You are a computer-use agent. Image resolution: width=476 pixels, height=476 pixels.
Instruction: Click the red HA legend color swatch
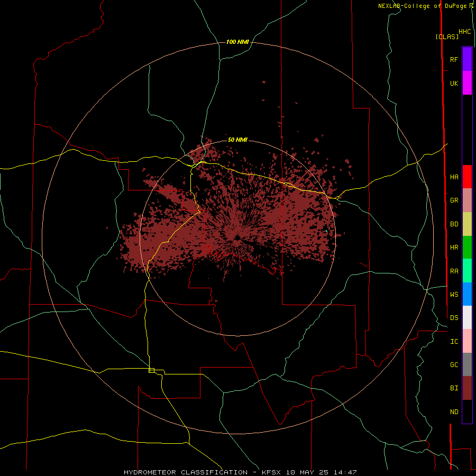coord(467,177)
